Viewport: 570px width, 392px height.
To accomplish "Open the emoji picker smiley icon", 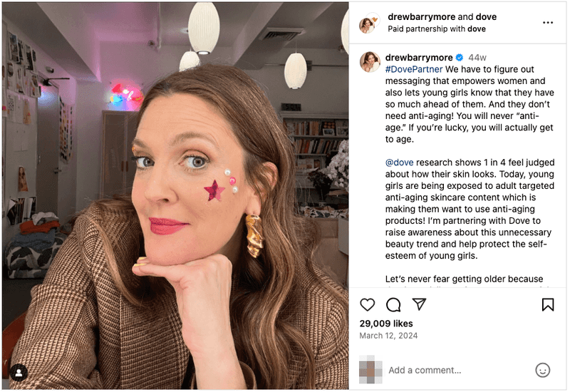I will pyautogui.click(x=543, y=370).
